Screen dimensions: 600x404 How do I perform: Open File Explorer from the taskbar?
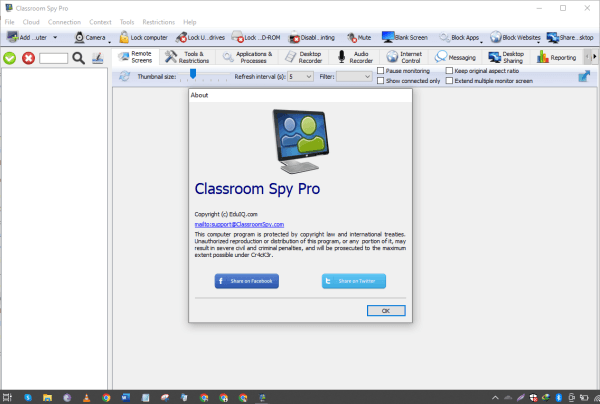click(47, 397)
